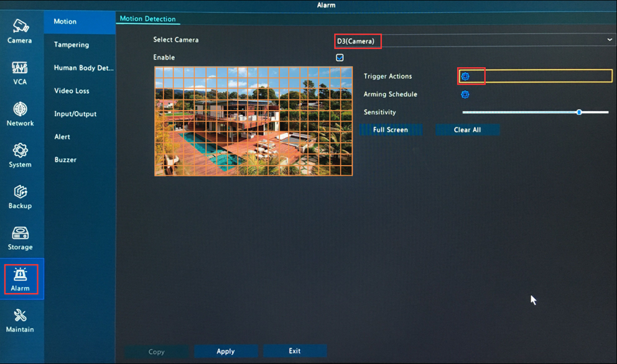Select the VCA sidebar icon
The height and width of the screenshot is (364, 617).
(20, 68)
